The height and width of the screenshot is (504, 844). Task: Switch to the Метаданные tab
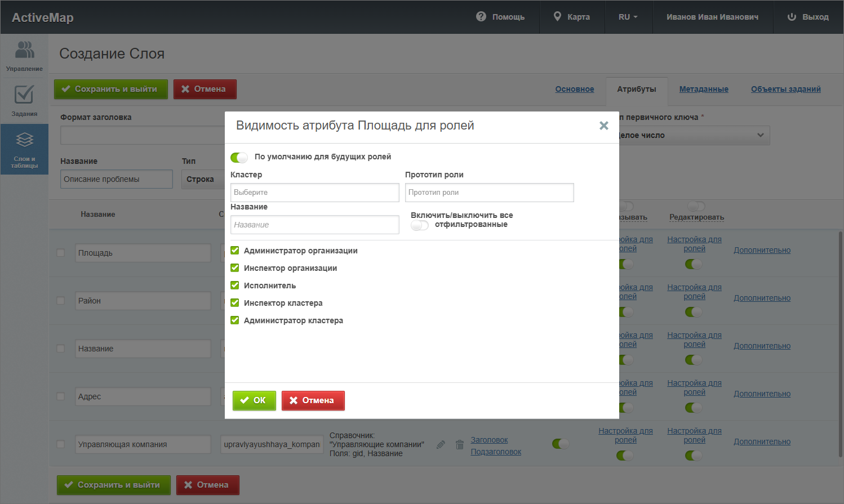pos(704,89)
